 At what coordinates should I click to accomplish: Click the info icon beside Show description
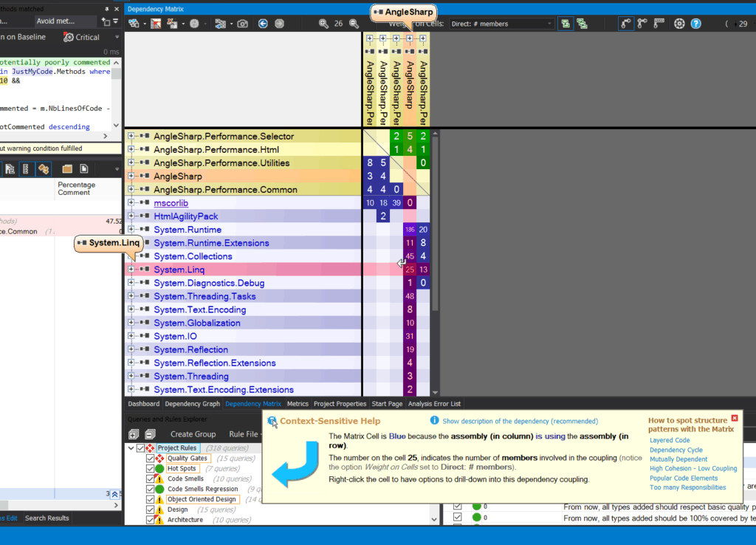(434, 421)
